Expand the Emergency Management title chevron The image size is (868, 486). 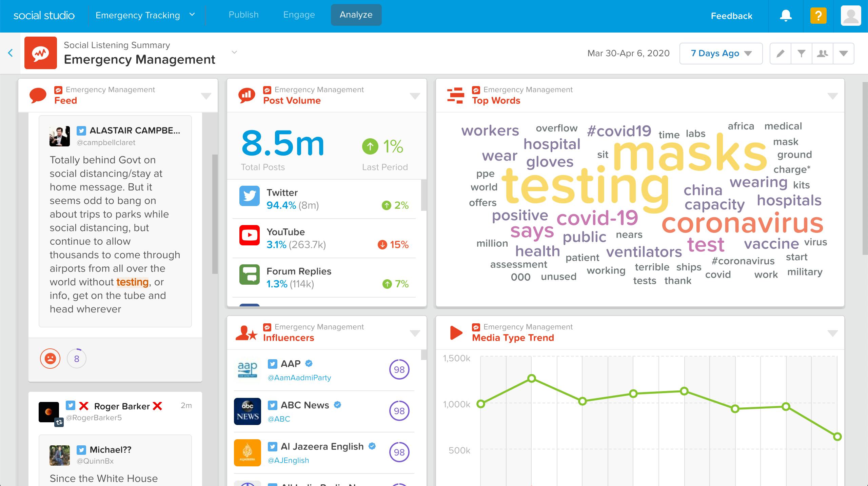pos(234,52)
